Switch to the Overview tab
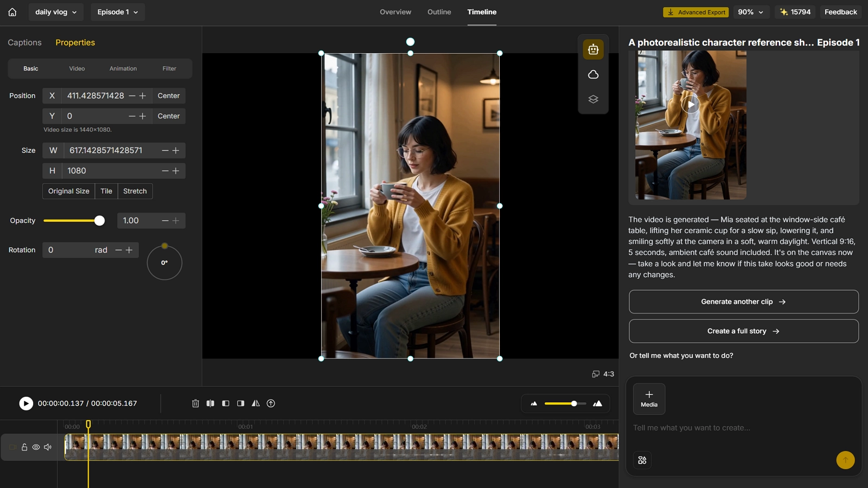 coord(395,12)
